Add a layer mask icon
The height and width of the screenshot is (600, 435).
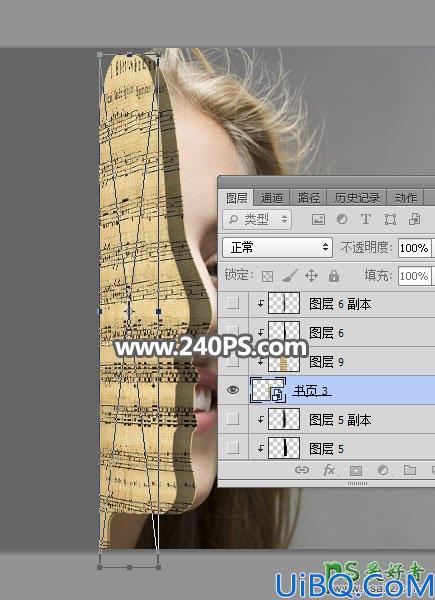click(356, 470)
